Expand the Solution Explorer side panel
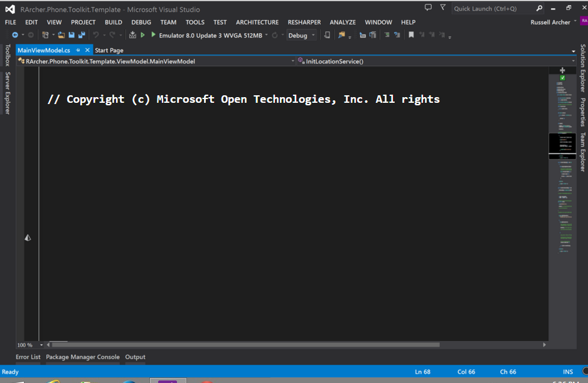Viewport: 588px width, 383px height. [583, 68]
